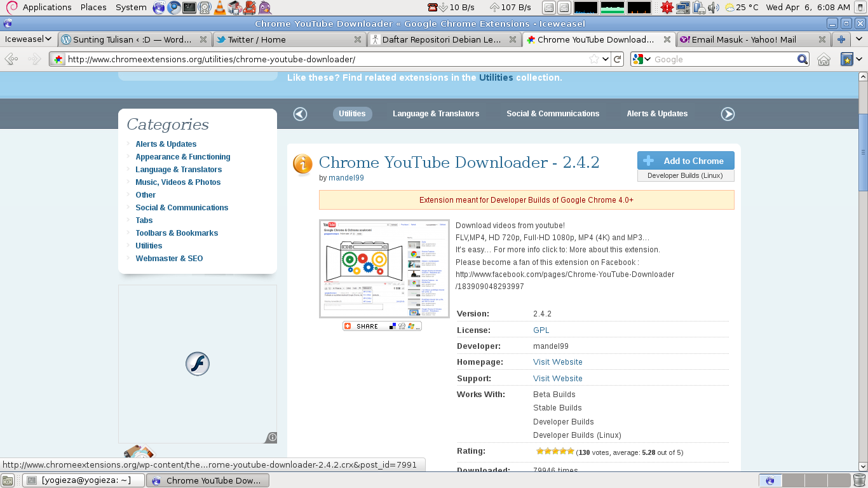Open the Applications menu
Image resolution: width=868 pixels, height=488 pixels.
coord(47,8)
